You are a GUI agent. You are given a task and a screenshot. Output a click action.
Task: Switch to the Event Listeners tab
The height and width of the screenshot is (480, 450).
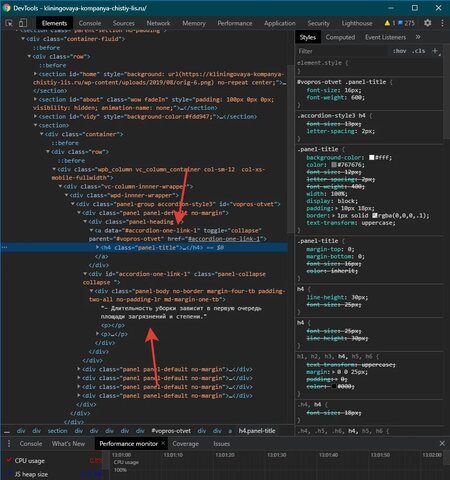(x=385, y=37)
